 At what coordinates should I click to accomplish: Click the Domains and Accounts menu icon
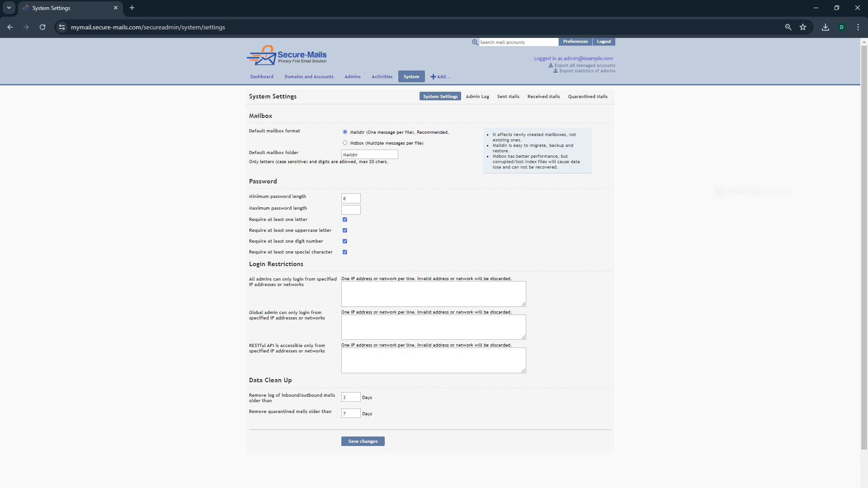pos(309,76)
